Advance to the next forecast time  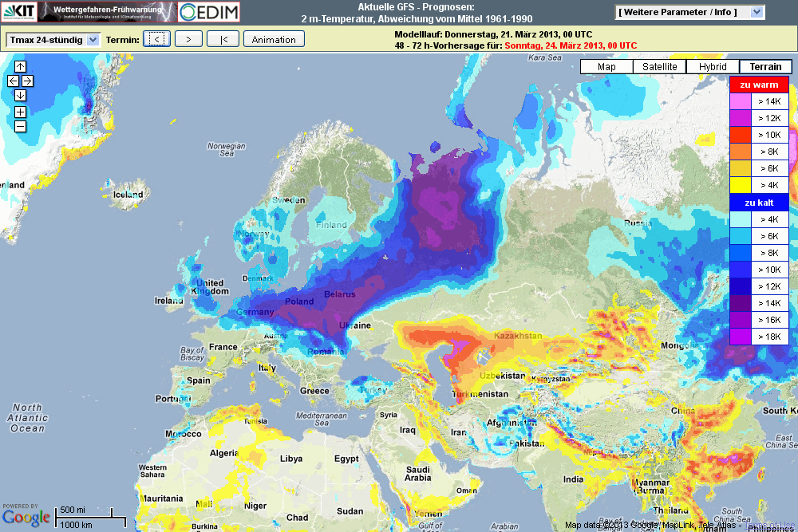pos(188,39)
